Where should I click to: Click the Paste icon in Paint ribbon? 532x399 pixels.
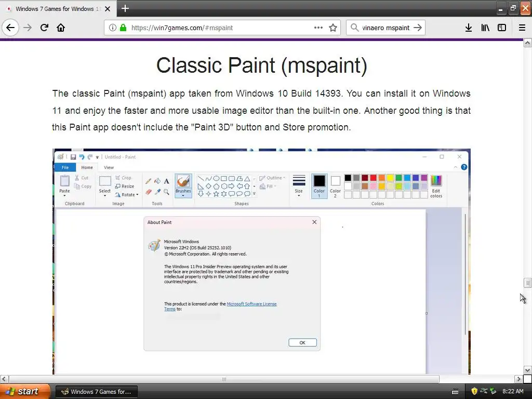tap(64, 181)
